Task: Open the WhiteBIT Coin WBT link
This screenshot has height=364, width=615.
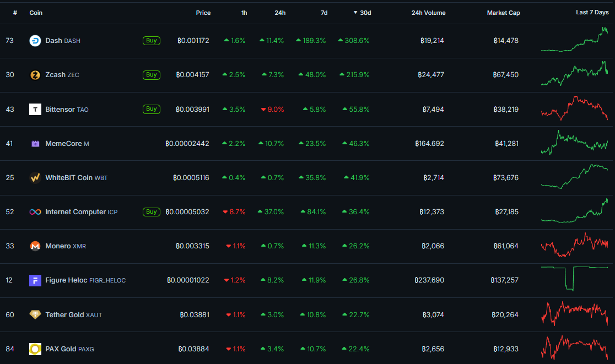Action: pos(76,178)
